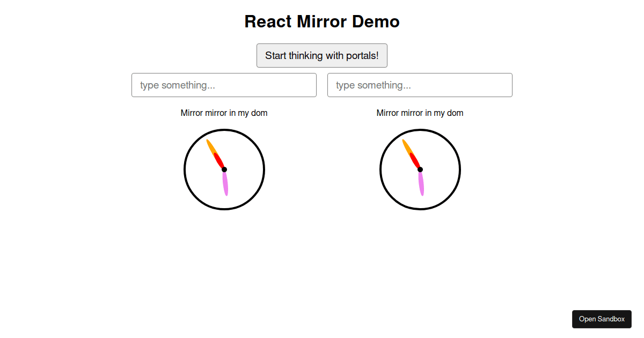Click the red hand on left clock
The height and width of the screenshot is (338, 644).
pyautogui.click(x=219, y=160)
